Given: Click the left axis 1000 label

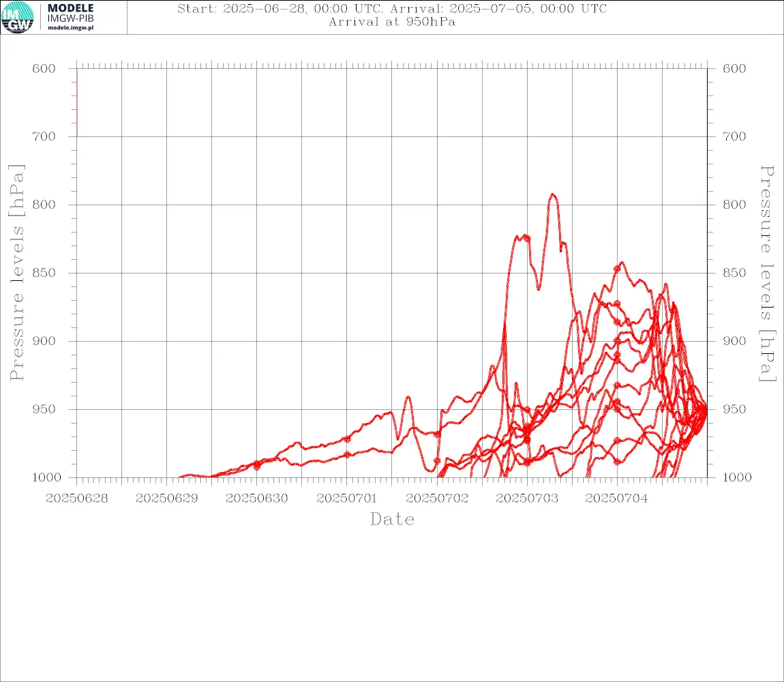Looking at the screenshot, I should click(x=48, y=477).
